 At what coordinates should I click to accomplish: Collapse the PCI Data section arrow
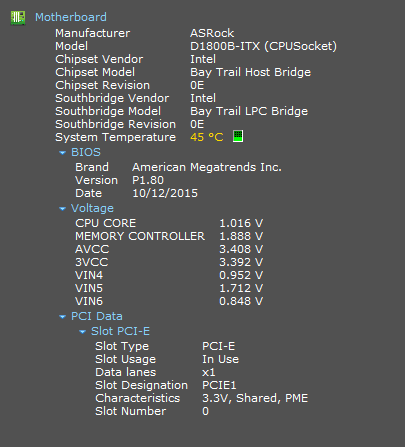point(62,317)
